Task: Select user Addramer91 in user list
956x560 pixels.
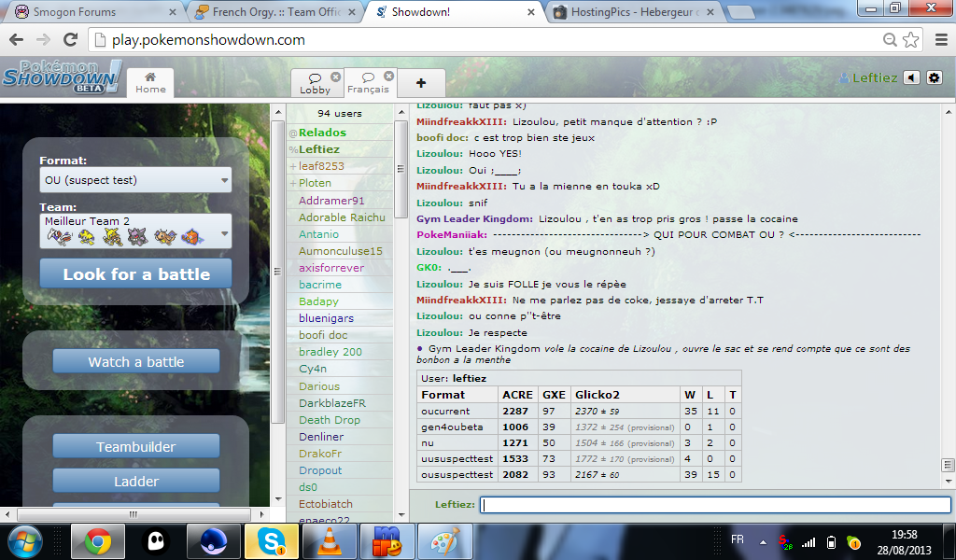Action: 331,201
